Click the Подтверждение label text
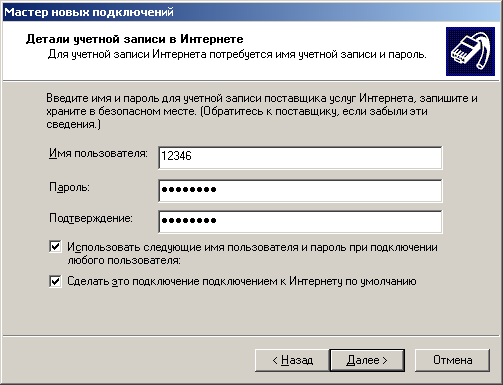This screenshot has height=385, width=503. (91, 218)
